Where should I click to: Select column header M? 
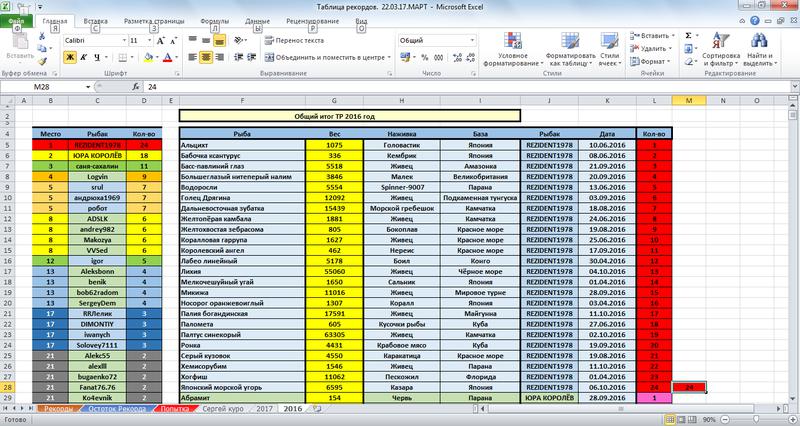(689, 101)
